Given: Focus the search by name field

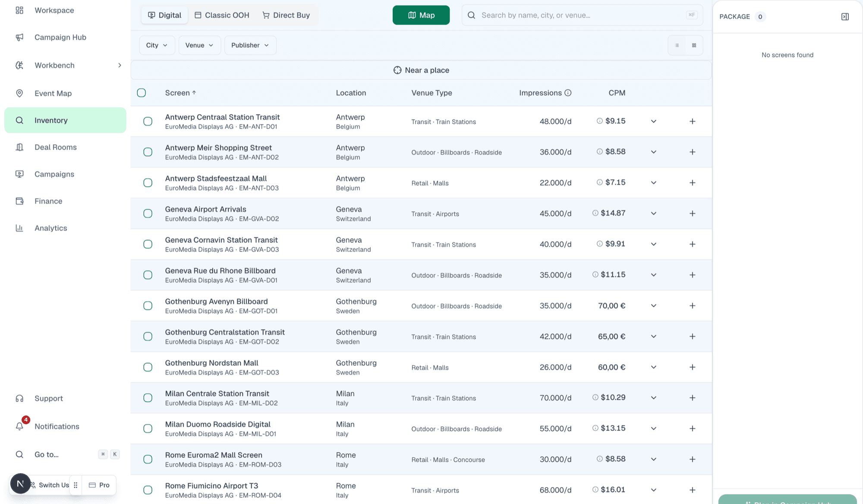Looking at the screenshot, I should pyautogui.click(x=582, y=15).
